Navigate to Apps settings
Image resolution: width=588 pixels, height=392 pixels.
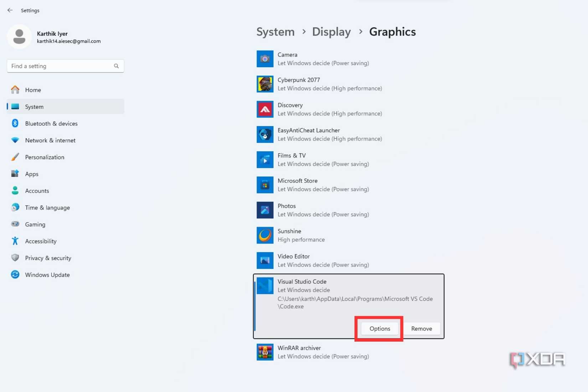coord(65,174)
